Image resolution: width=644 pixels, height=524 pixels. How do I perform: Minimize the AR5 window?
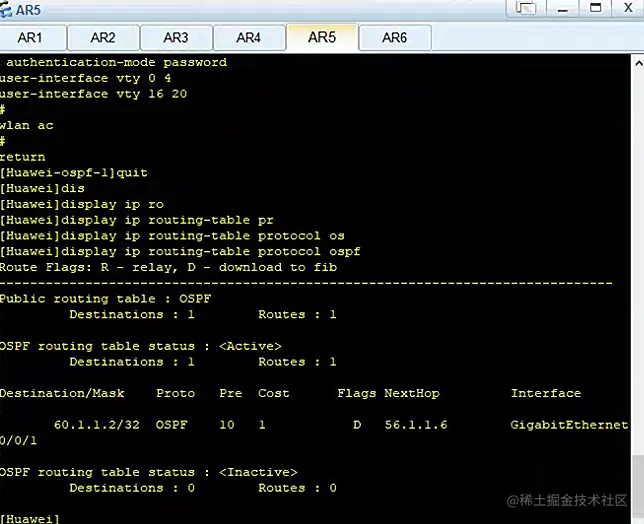(x=563, y=8)
